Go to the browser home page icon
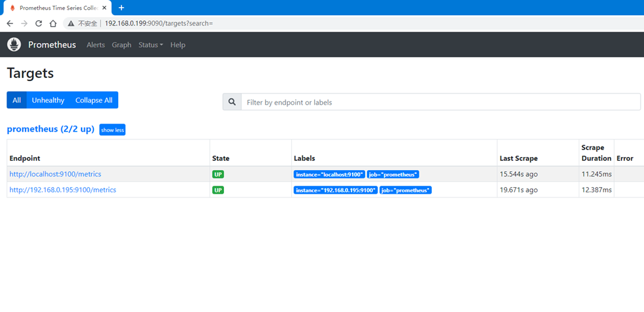 click(53, 24)
